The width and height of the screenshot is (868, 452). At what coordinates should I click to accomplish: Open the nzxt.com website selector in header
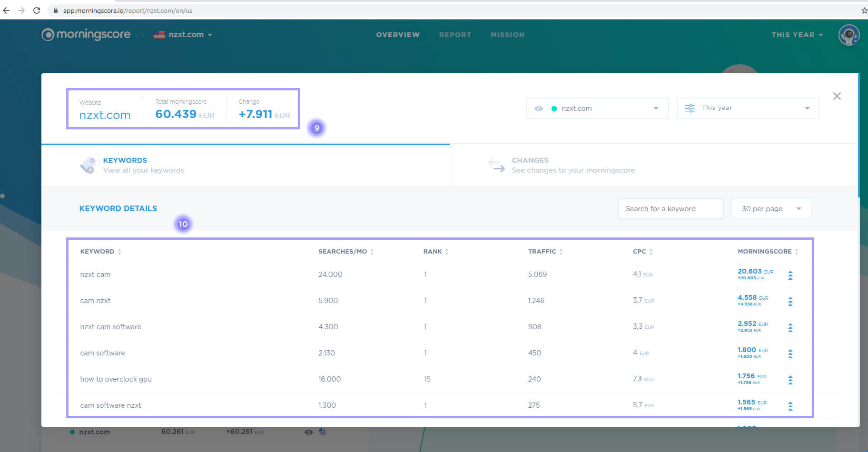coord(183,34)
